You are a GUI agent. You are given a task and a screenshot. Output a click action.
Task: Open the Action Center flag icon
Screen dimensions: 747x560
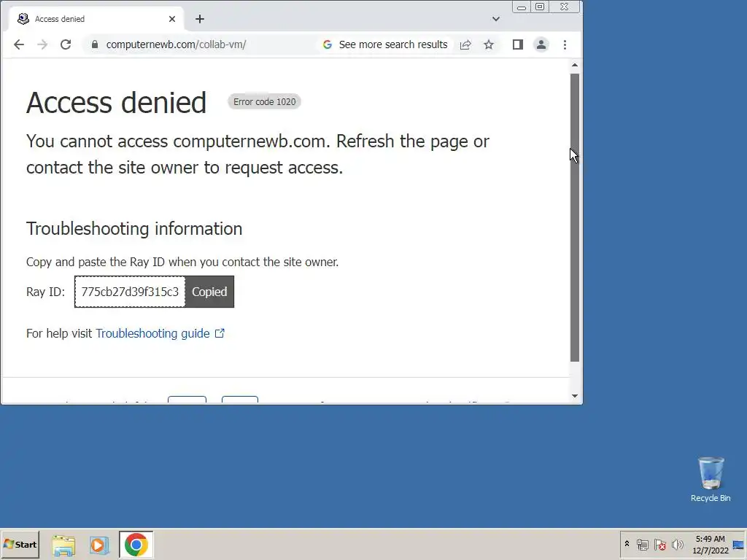coord(659,544)
